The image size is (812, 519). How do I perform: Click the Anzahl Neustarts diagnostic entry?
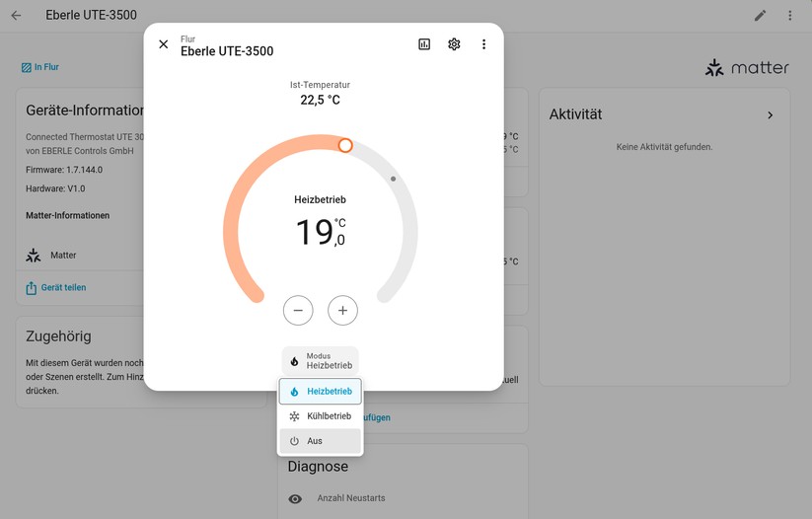tap(351, 498)
